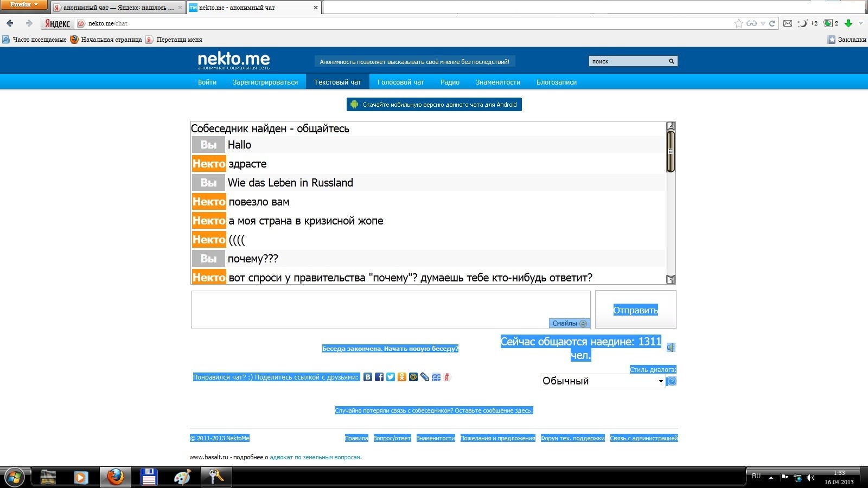Image resolution: width=868 pixels, height=488 pixels.
Task: Open the green downloads arrow
Action: [848, 23]
